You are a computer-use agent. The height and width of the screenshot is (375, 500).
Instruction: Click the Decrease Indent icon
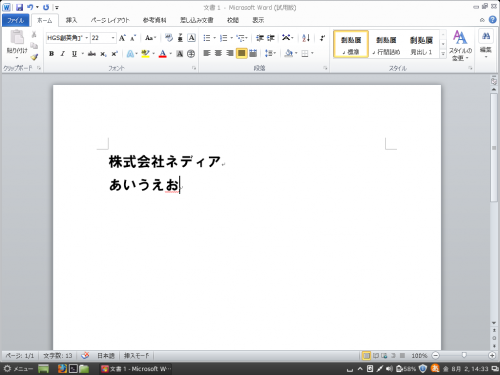[260, 38]
